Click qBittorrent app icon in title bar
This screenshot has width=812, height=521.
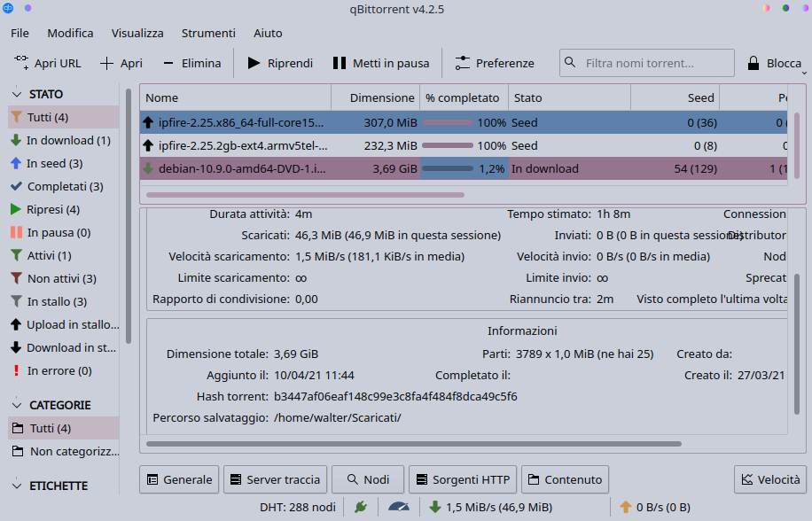point(8,8)
